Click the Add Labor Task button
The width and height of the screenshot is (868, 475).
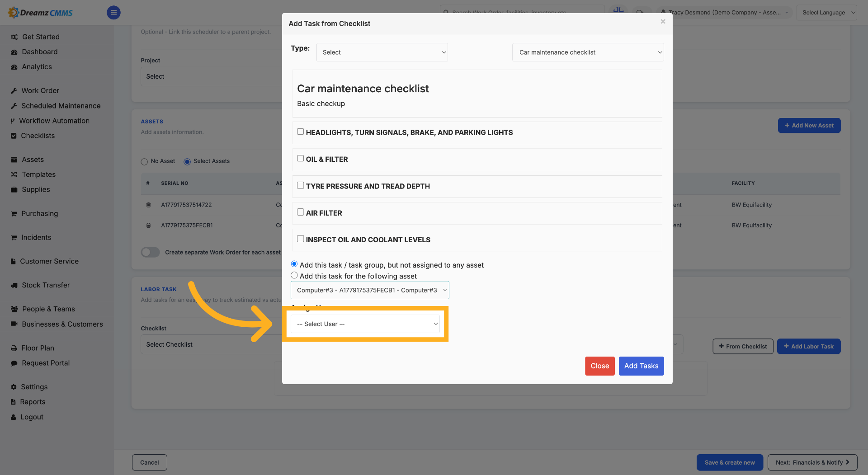809,347
